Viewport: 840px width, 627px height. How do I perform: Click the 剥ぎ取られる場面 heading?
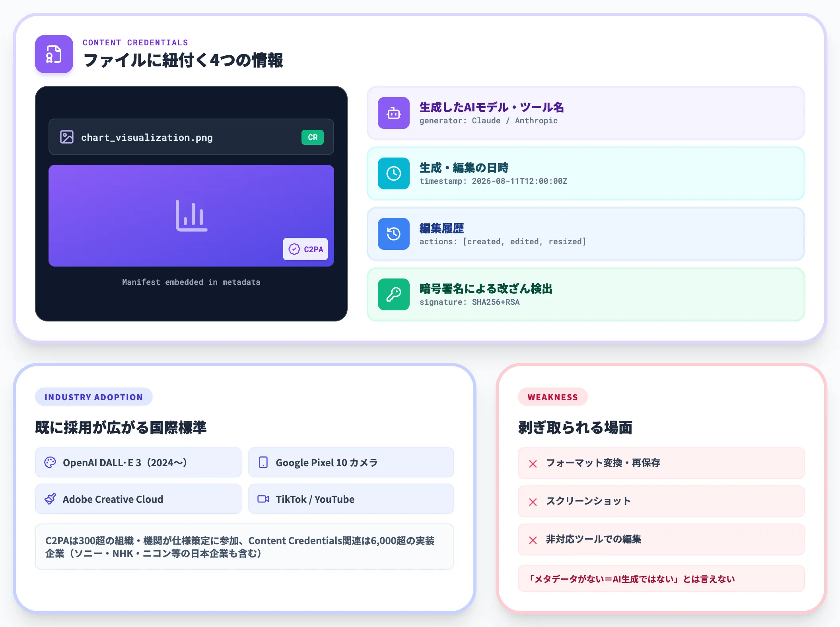575,427
